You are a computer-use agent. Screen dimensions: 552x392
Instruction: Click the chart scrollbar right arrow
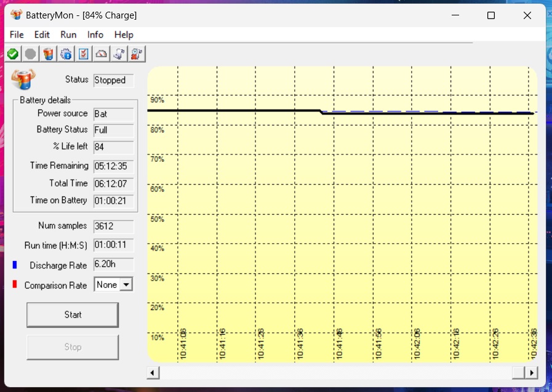coord(532,373)
